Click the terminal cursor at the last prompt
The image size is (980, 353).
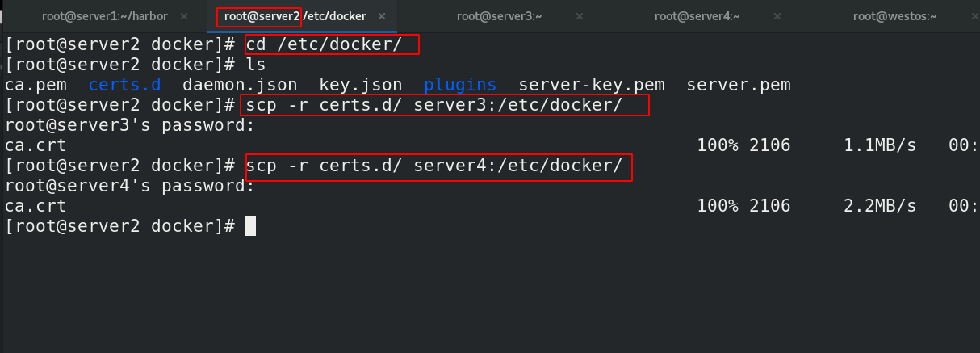(x=250, y=226)
